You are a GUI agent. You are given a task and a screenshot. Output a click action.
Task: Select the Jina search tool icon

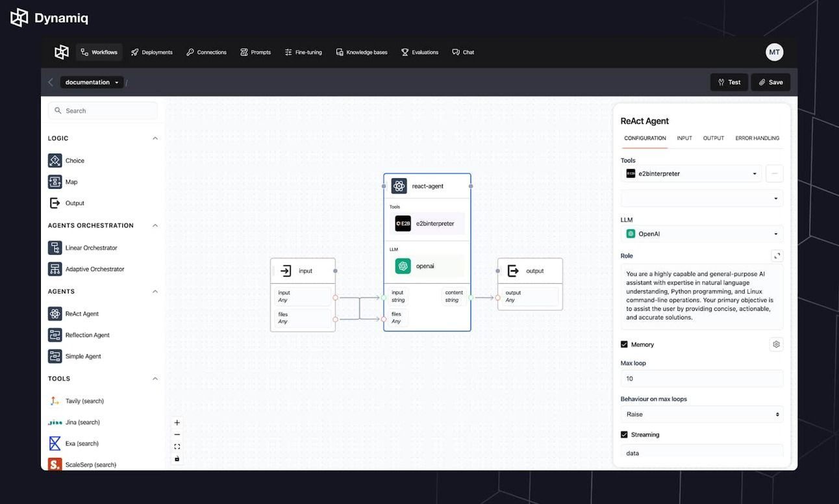tap(55, 422)
